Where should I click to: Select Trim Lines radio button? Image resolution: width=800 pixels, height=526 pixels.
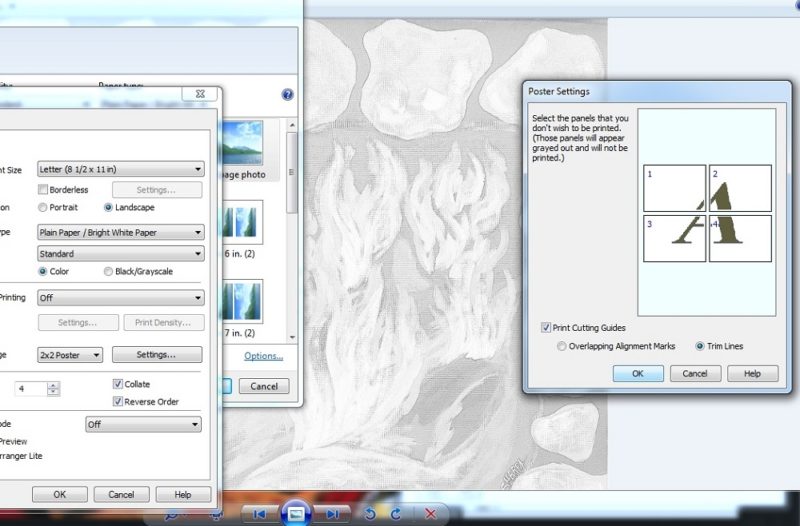coord(700,346)
